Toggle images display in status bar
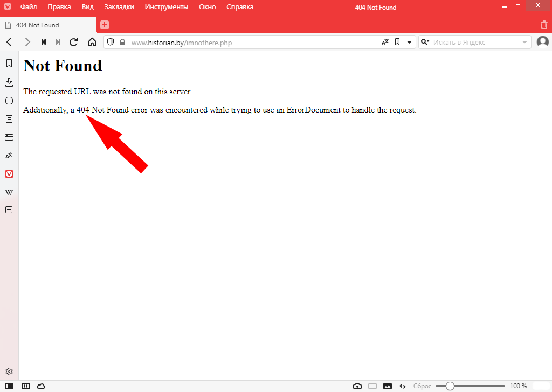This screenshot has height=392, width=552. pos(387,386)
